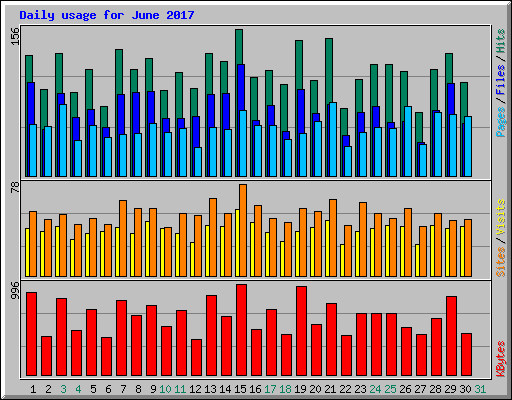512x400 pixels.
Task: Select day 10 on the x-axis
Action: click(x=165, y=389)
